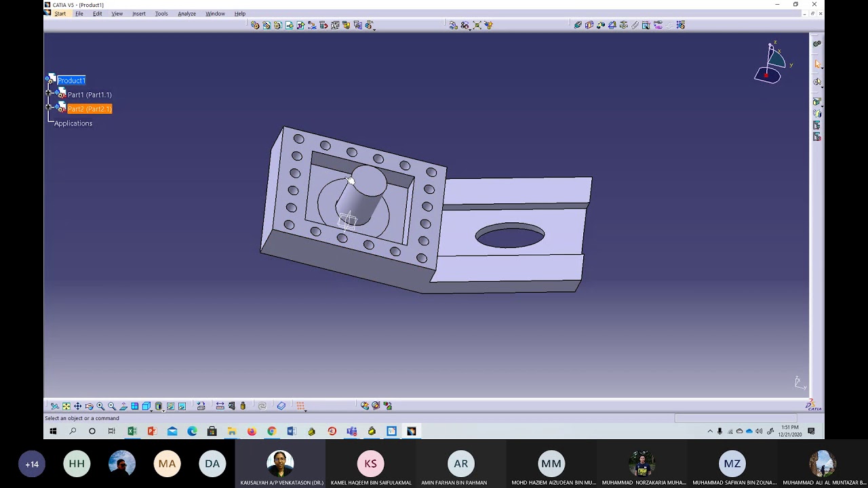Open the dropdown arrow beside grid icon
The image size is (868, 488).
tap(305, 410)
